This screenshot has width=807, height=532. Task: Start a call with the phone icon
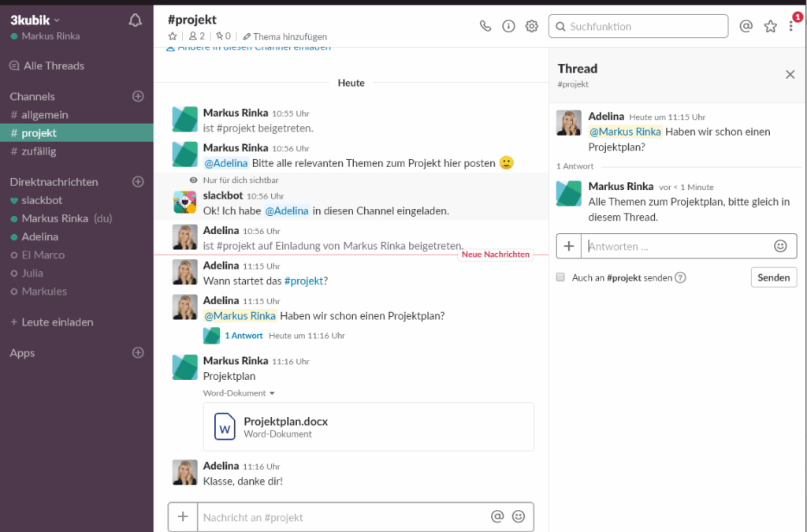click(x=485, y=26)
